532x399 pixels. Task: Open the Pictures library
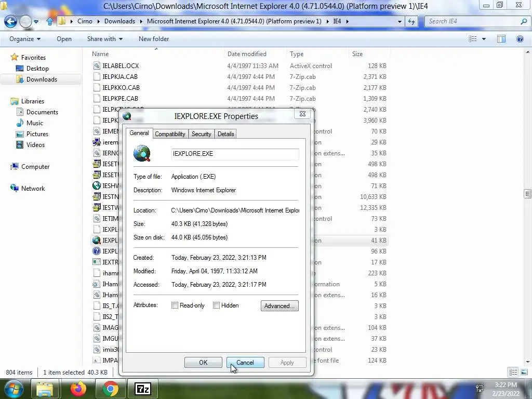click(37, 134)
